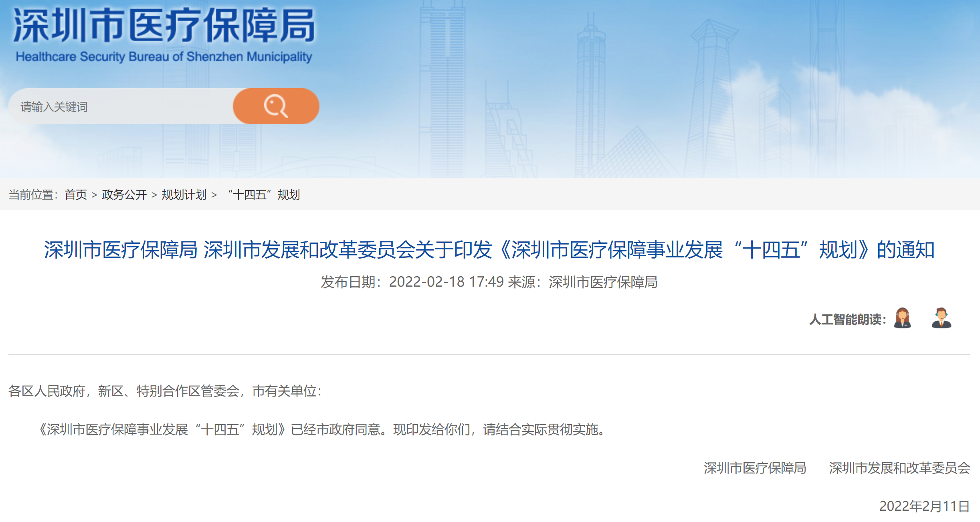This screenshot has width=980, height=522.
Task: Start female voice AI reading
Action: pos(902,318)
